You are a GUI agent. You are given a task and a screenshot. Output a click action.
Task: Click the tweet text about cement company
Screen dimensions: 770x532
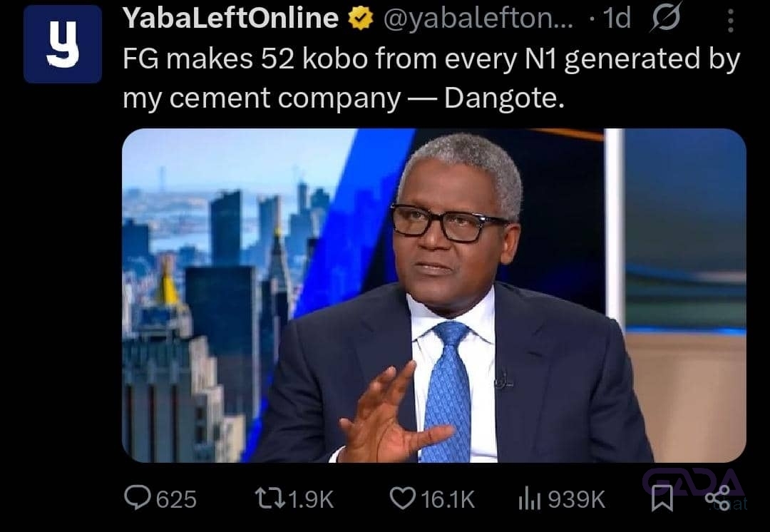(x=431, y=78)
